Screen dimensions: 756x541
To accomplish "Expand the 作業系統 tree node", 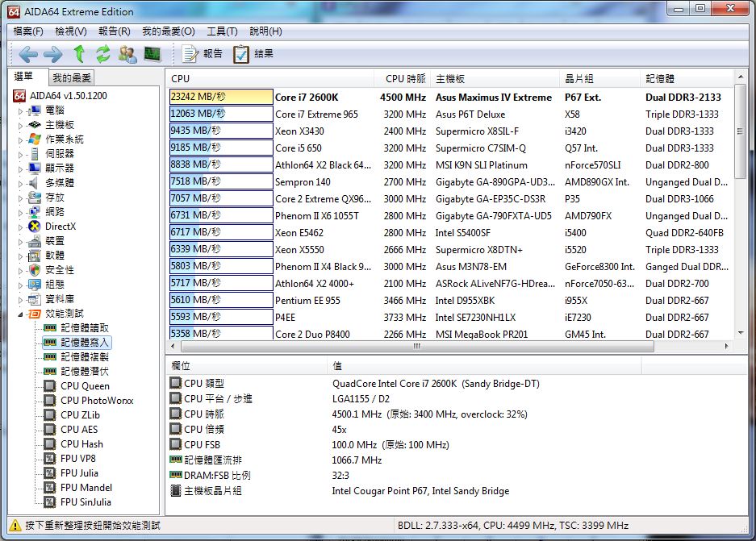I will (20, 139).
